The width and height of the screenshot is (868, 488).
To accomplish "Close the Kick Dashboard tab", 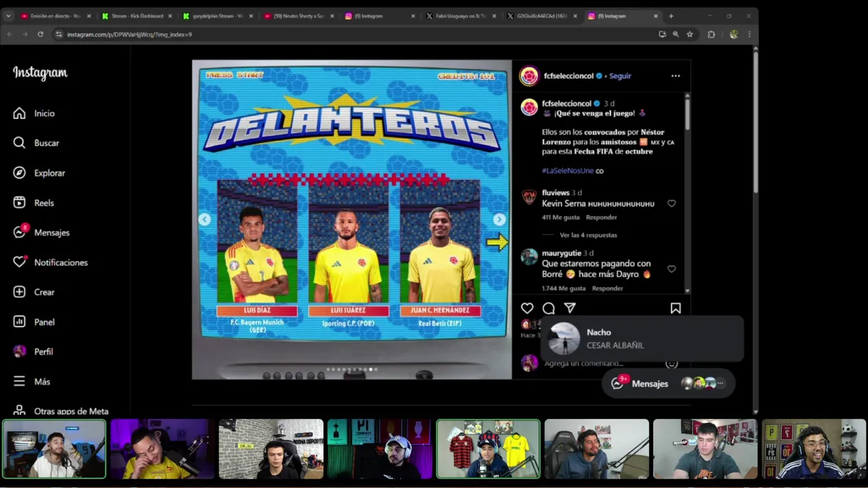I will [x=170, y=16].
